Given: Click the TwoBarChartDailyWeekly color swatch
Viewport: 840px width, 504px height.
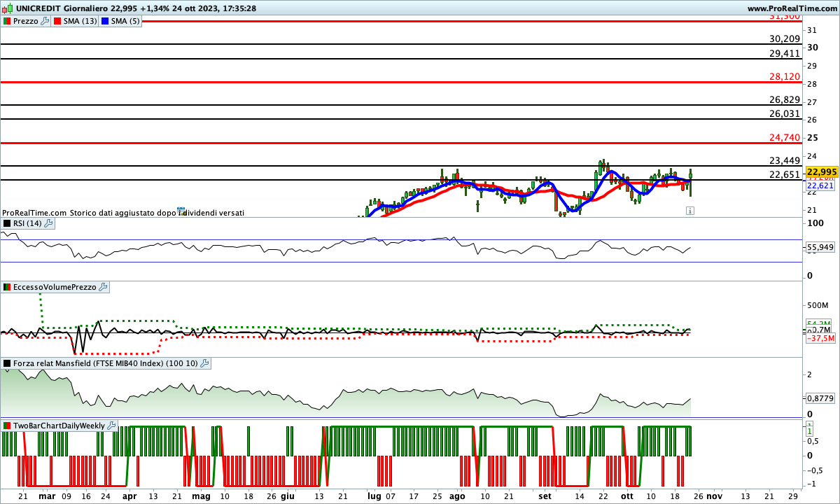Looking at the screenshot, I should coord(7,426).
